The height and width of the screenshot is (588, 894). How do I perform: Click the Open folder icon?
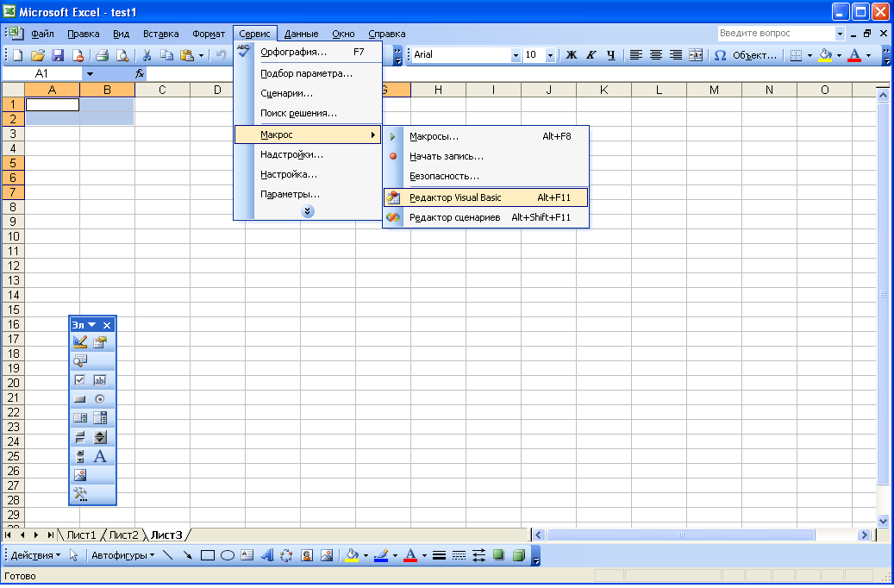[38, 55]
